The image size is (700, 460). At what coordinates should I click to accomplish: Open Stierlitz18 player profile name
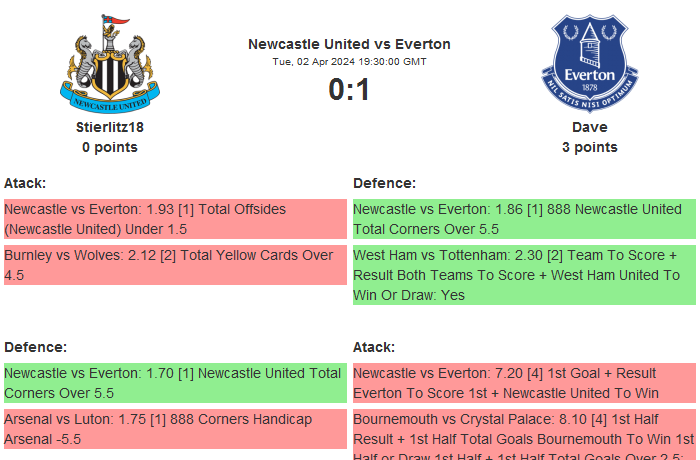tap(110, 127)
